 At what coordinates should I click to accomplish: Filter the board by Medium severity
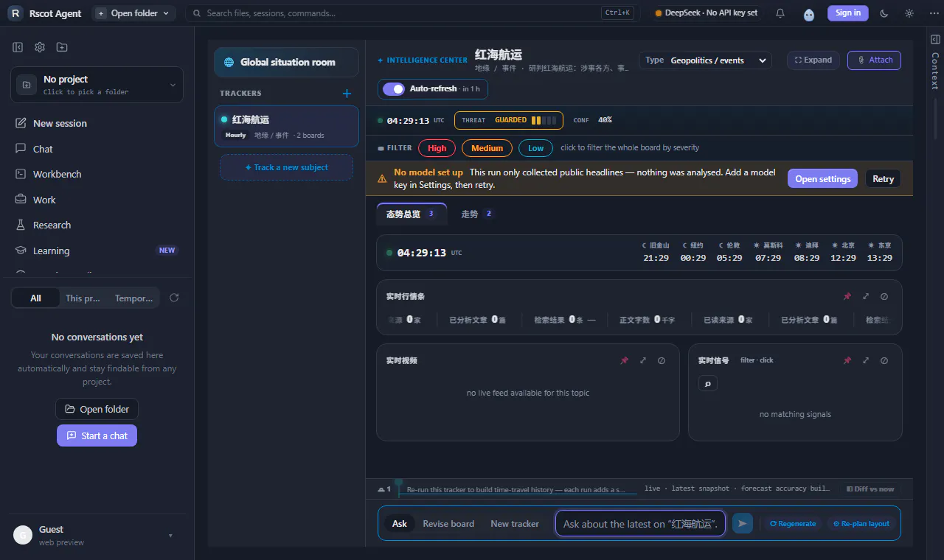tap(487, 148)
